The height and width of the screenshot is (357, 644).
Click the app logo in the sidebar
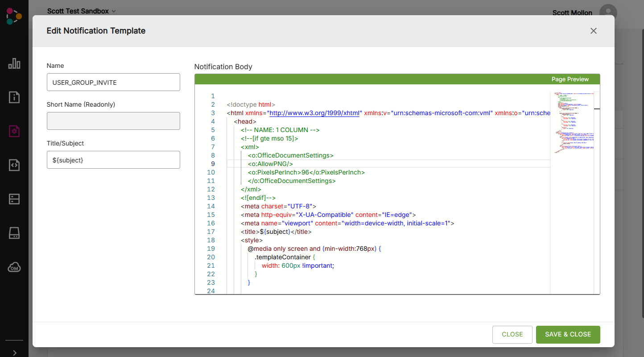click(14, 17)
